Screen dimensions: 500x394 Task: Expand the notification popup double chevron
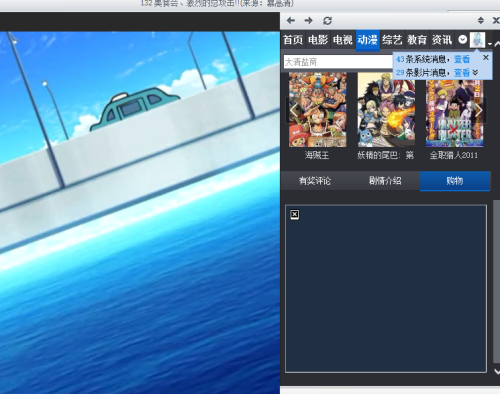click(475, 72)
